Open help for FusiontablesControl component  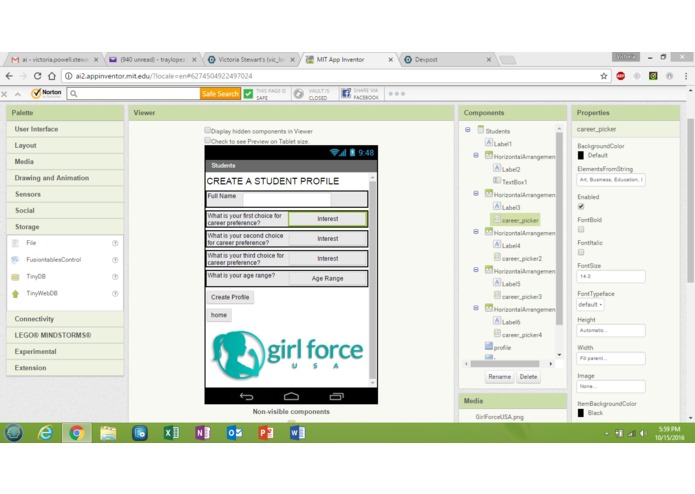pyautogui.click(x=115, y=260)
